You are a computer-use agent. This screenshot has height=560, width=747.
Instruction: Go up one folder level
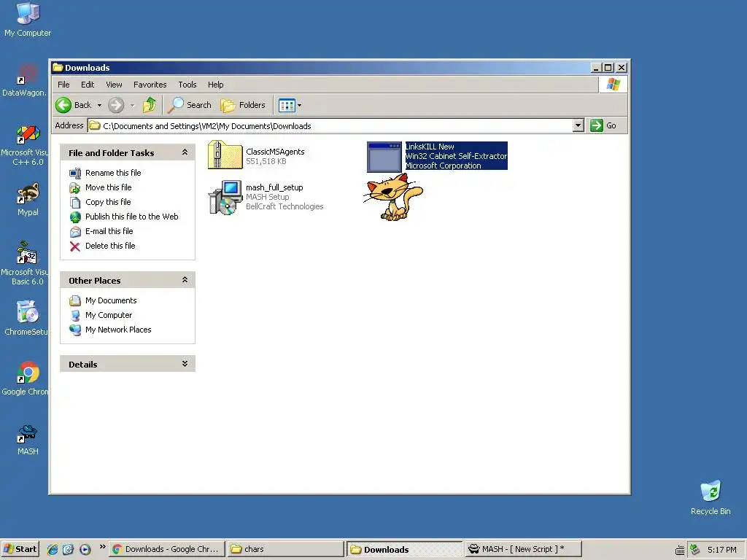(x=150, y=105)
